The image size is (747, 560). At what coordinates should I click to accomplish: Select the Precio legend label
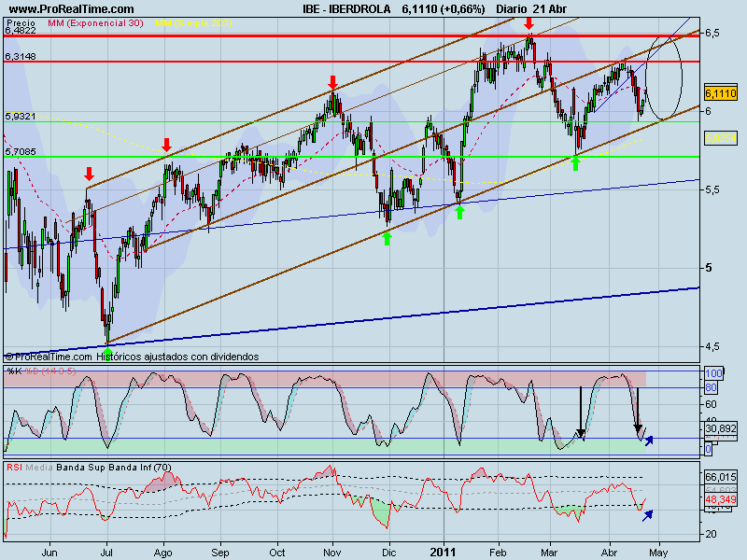[21, 22]
